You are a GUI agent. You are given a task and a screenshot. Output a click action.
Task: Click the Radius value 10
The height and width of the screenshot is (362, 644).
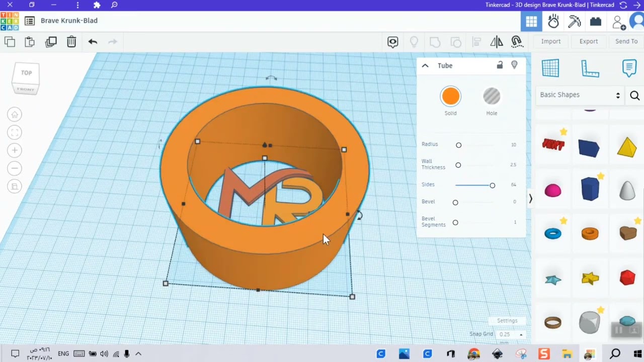(513, 145)
